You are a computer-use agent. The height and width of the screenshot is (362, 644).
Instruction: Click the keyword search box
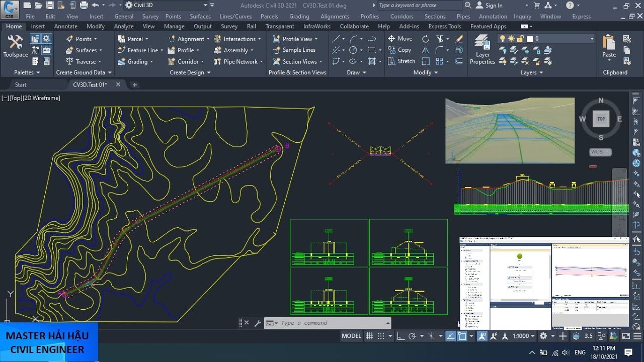tap(419, 6)
